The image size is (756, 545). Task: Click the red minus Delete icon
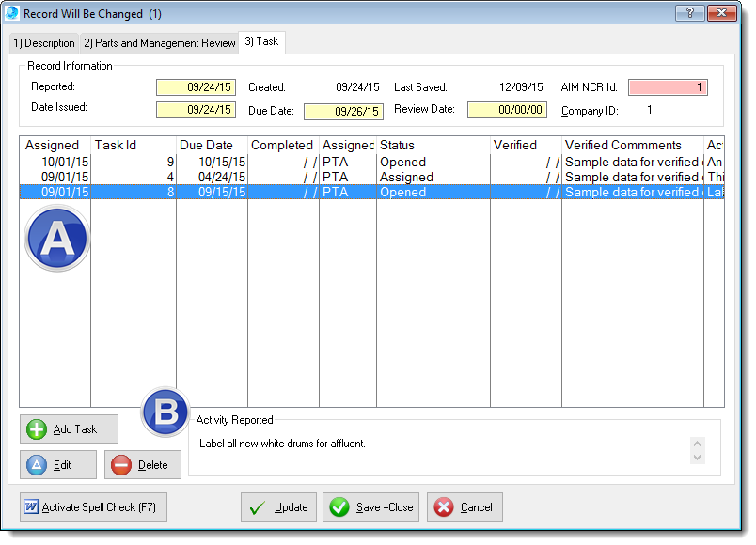click(121, 465)
